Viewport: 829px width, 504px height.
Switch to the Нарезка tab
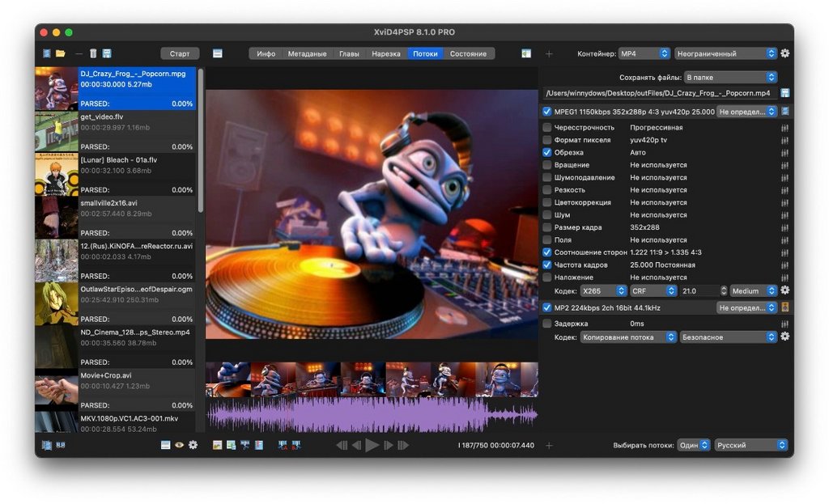tap(386, 53)
